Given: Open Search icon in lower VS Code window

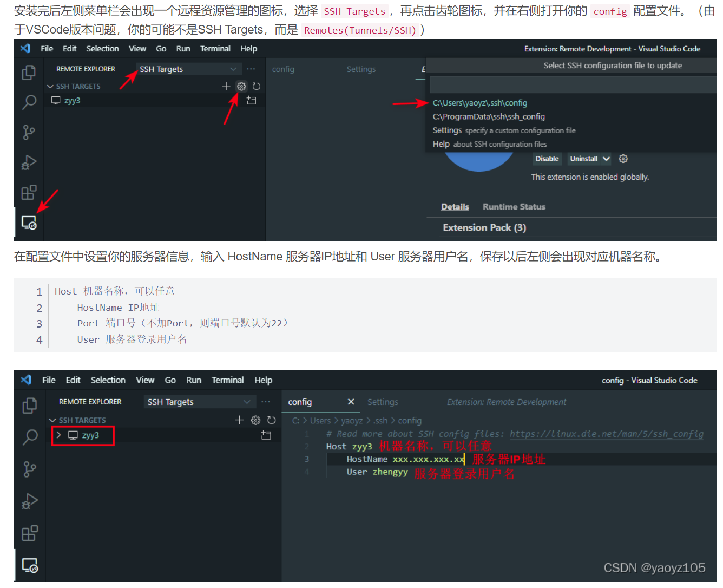Looking at the screenshot, I should tap(30, 437).
